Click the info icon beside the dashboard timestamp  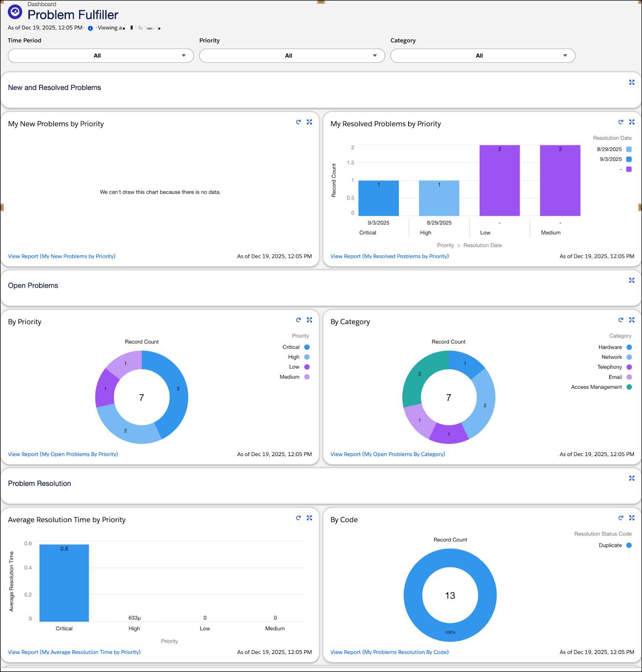90,28
